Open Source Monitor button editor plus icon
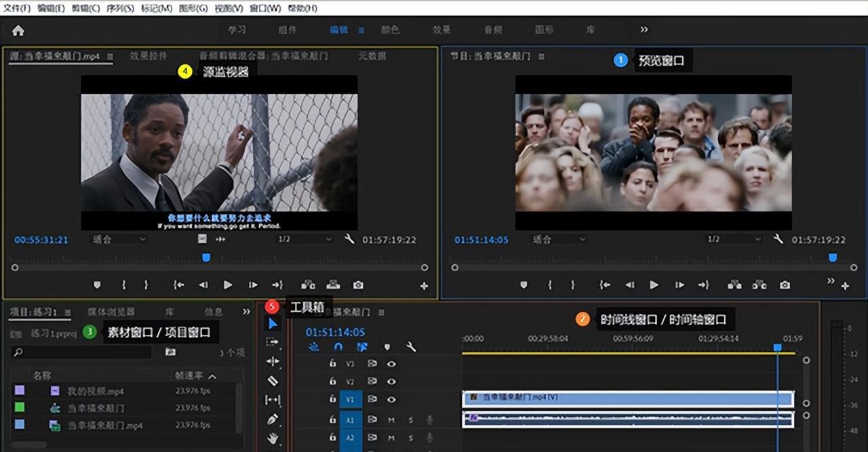The height and width of the screenshot is (452, 868). coord(425,286)
